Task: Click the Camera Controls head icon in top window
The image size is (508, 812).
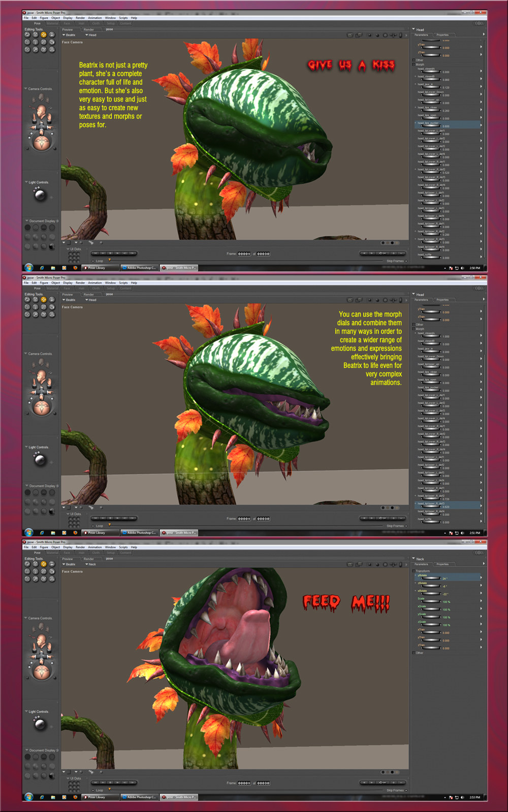Action: click(41, 112)
